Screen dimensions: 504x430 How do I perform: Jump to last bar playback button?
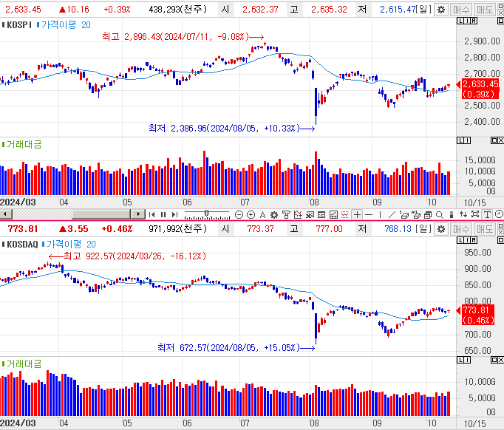pyautogui.click(x=174, y=215)
